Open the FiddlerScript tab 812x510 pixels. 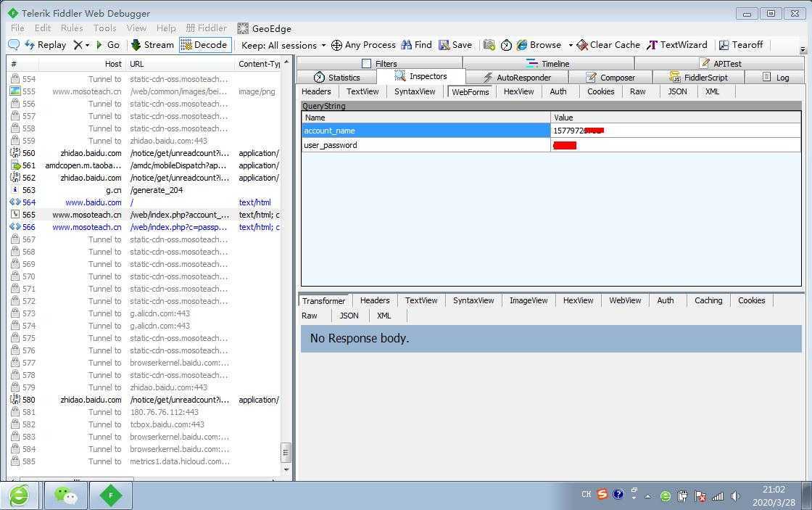tap(698, 77)
